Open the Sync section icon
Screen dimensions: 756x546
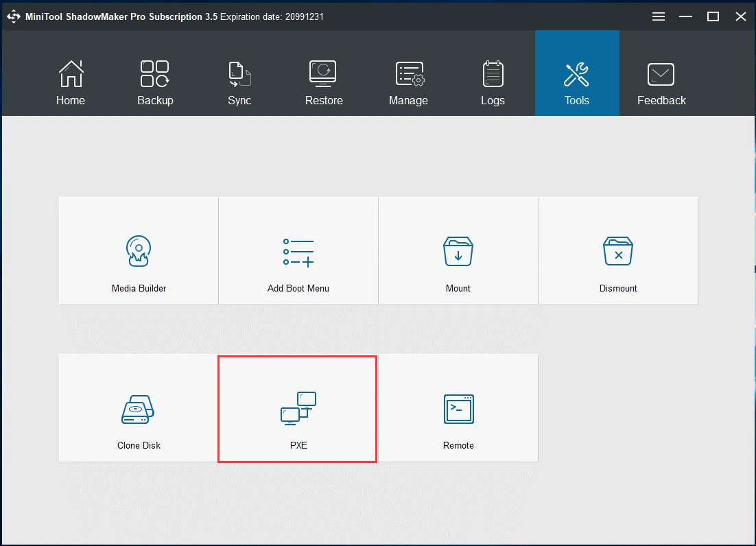coord(239,73)
